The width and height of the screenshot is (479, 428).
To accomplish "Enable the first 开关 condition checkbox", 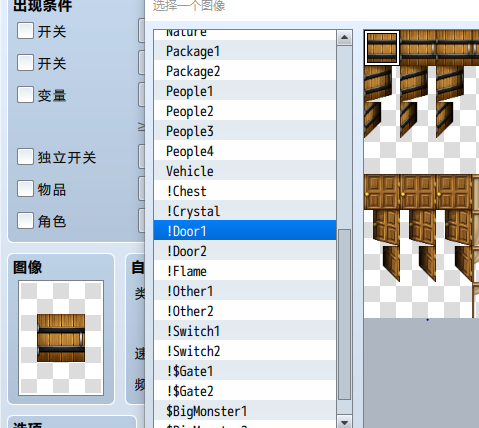I will point(25,31).
